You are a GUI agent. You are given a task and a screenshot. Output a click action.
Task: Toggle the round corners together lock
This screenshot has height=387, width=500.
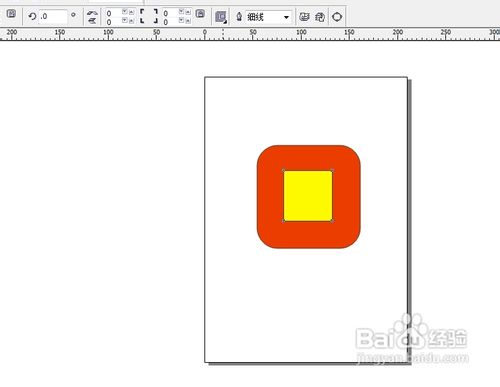[200, 14]
